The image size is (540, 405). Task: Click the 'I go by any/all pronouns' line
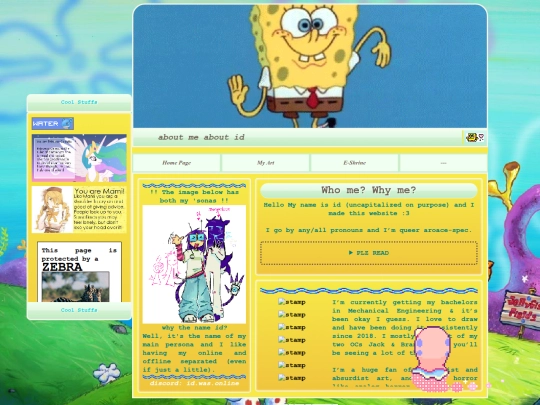pyautogui.click(x=369, y=230)
